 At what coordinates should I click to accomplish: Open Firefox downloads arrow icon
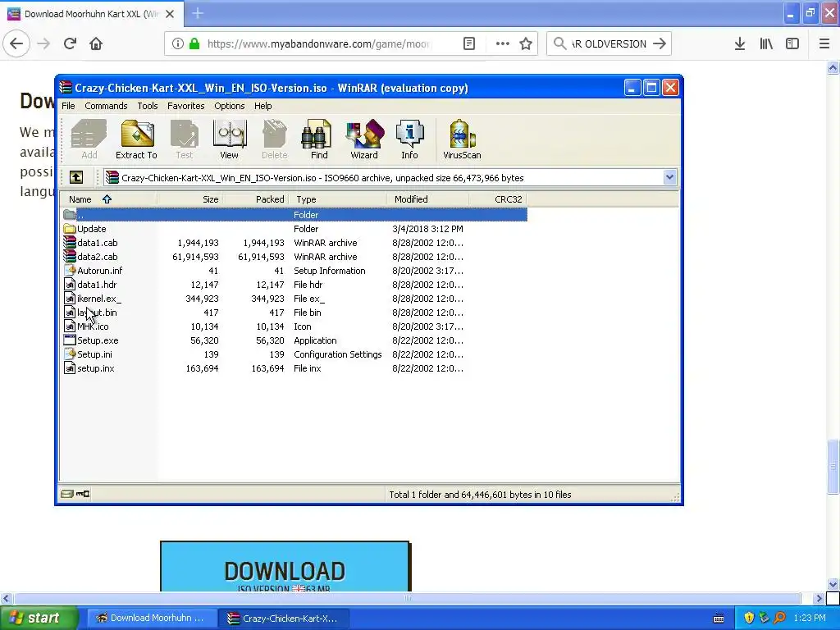(740, 43)
